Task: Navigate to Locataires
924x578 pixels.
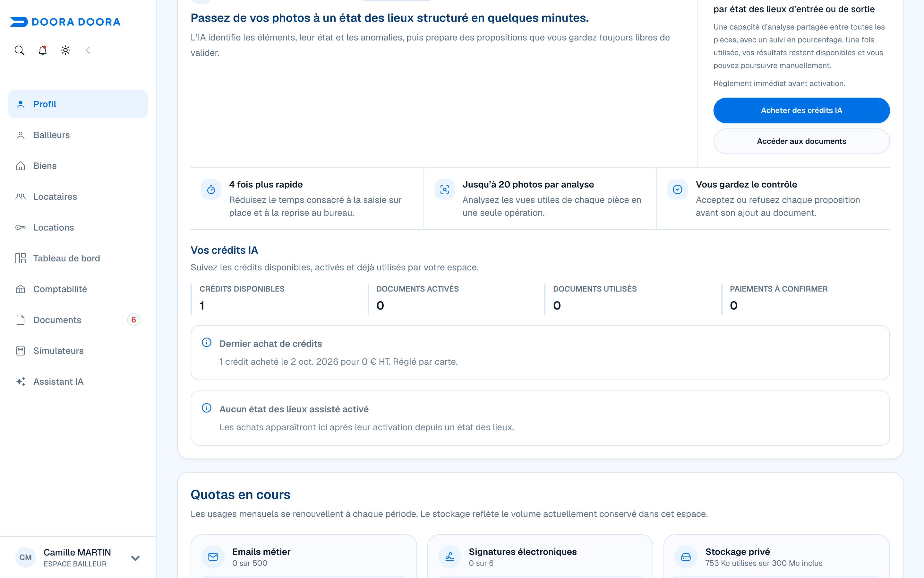Action: (x=78, y=197)
